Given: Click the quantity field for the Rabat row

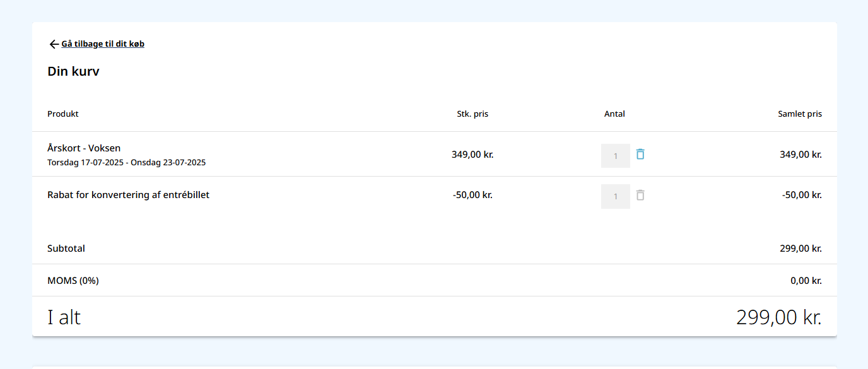Looking at the screenshot, I should point(615,196).
